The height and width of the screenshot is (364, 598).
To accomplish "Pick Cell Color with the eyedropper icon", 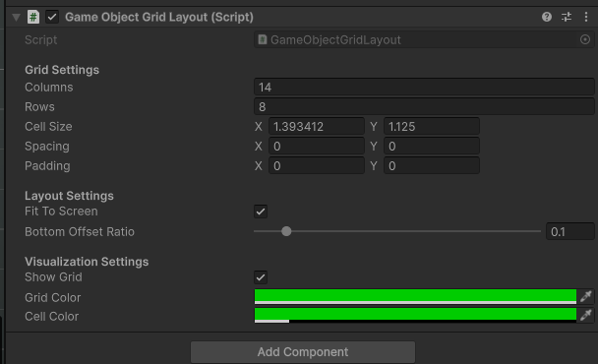I will (586, 315).
